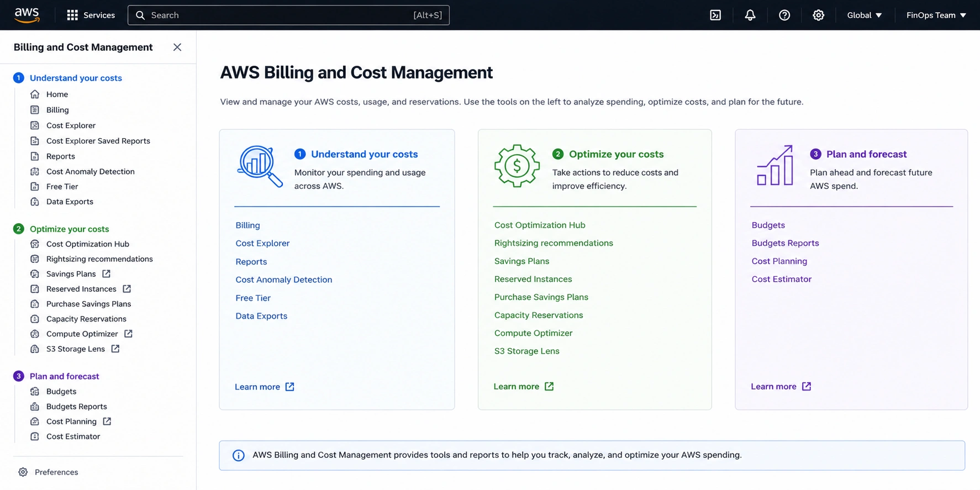The height and width of the screenshot is (490, 980).
Task: Open the settings gear in top bar
Action: [818, 15]
